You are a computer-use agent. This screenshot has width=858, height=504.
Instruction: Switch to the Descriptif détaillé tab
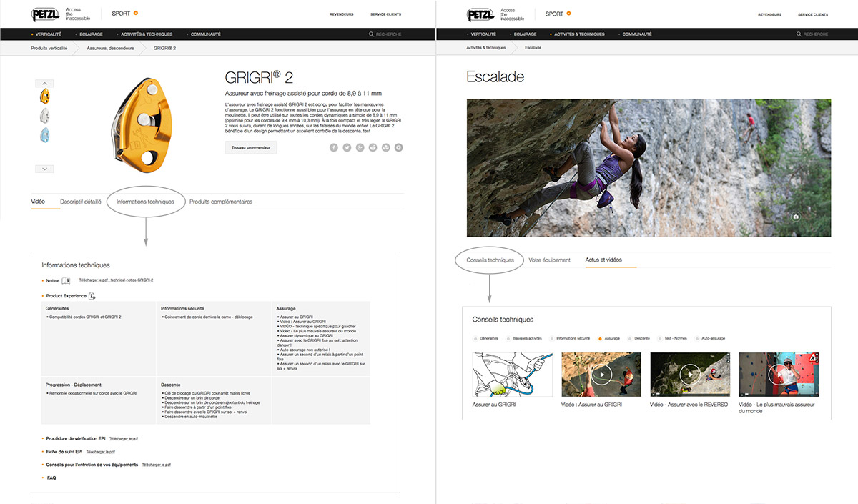coord(81,202)
